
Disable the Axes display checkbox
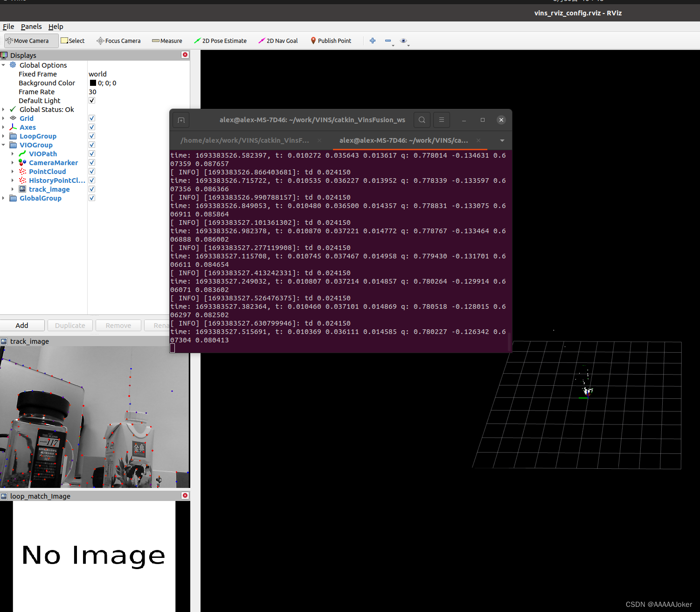click(91, 127)
